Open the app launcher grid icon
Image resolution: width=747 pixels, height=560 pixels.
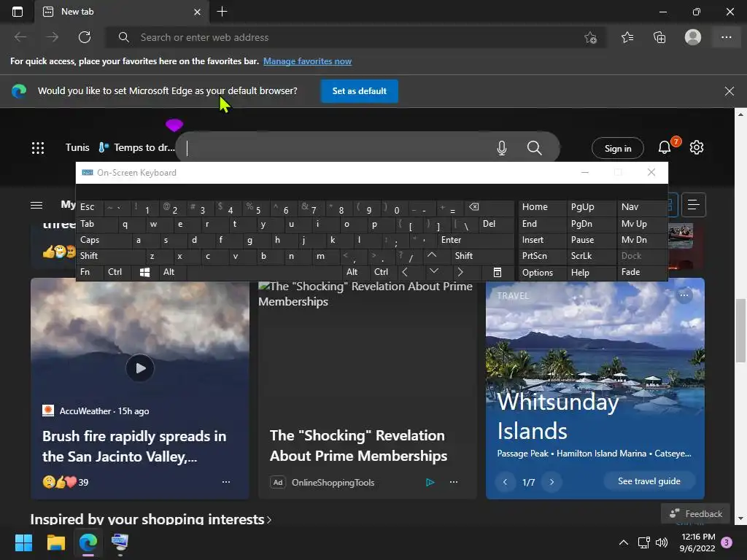click(38, 147)
